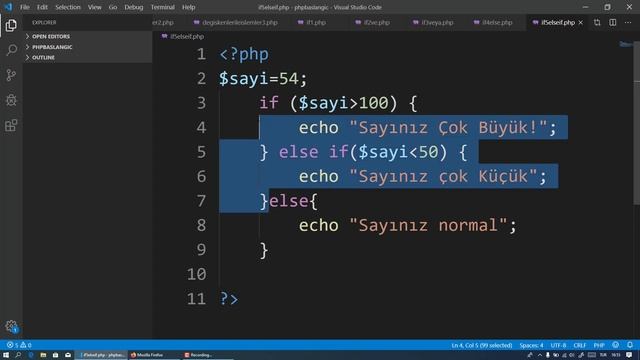Screen dimensions: 640x360
Task: Split the editor to the right
Action: coord(613,22)
